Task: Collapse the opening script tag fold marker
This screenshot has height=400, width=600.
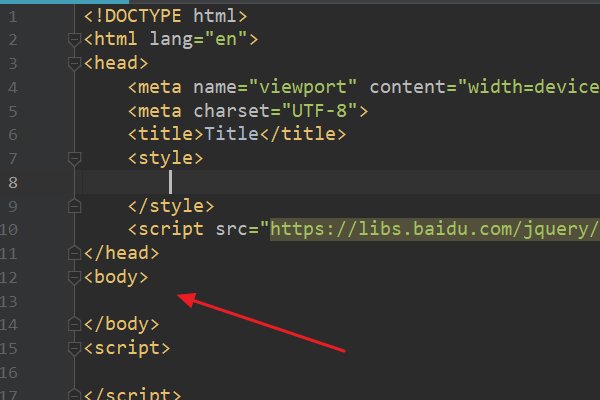Action: tap(73, 349)
